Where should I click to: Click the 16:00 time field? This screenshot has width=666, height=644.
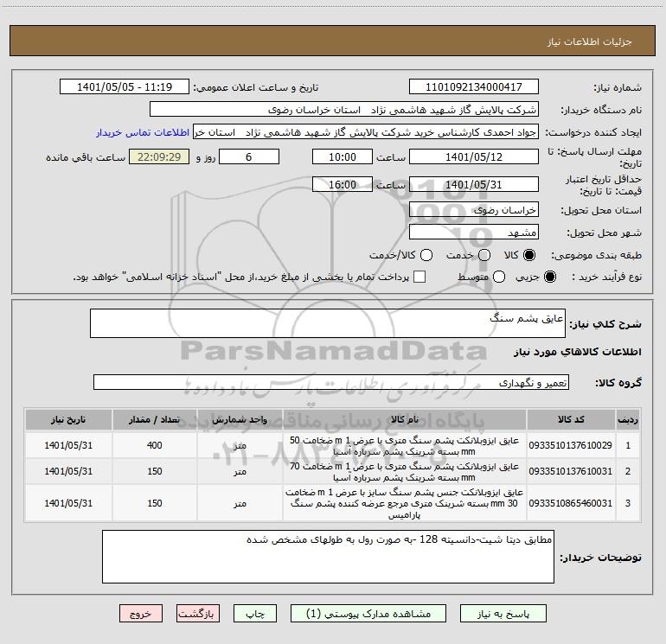tap(343, 184)
